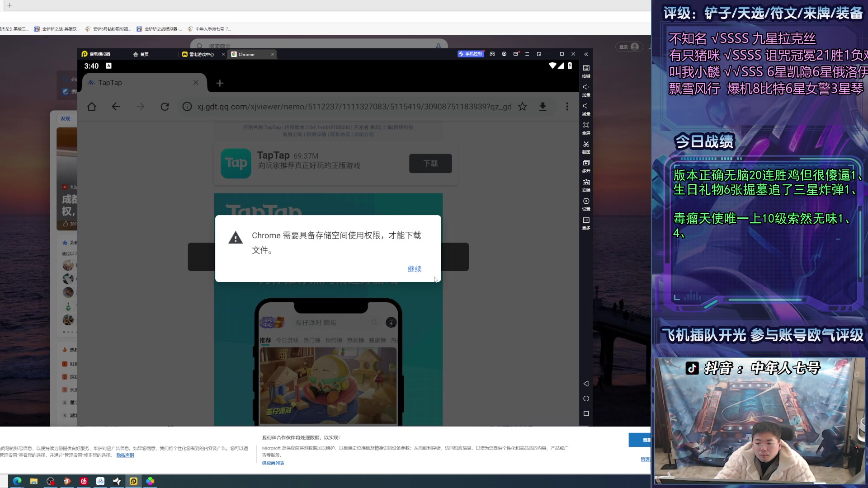Open the emulator hamburger menu
Image resolution: width=868 pixels, height=488 pixels.
pyautogui.click(x=527, y=54)
